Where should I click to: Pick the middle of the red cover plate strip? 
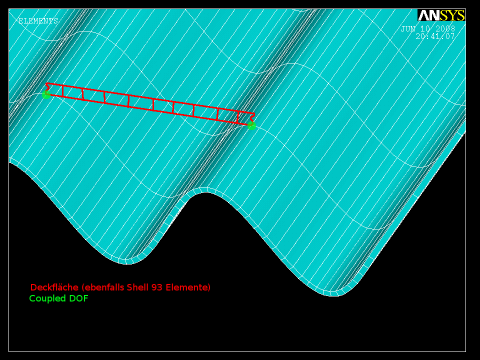tap(150, 104)
